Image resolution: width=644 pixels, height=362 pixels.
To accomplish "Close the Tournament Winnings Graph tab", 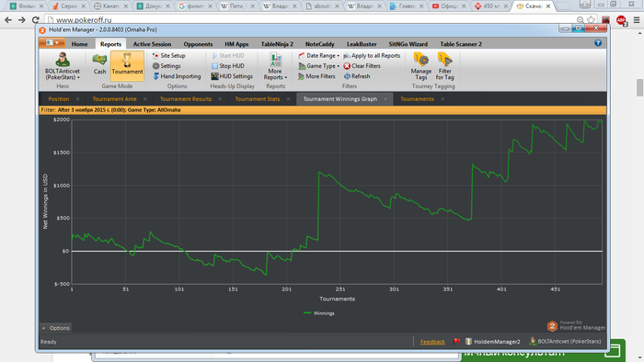I will pos(385,99).
